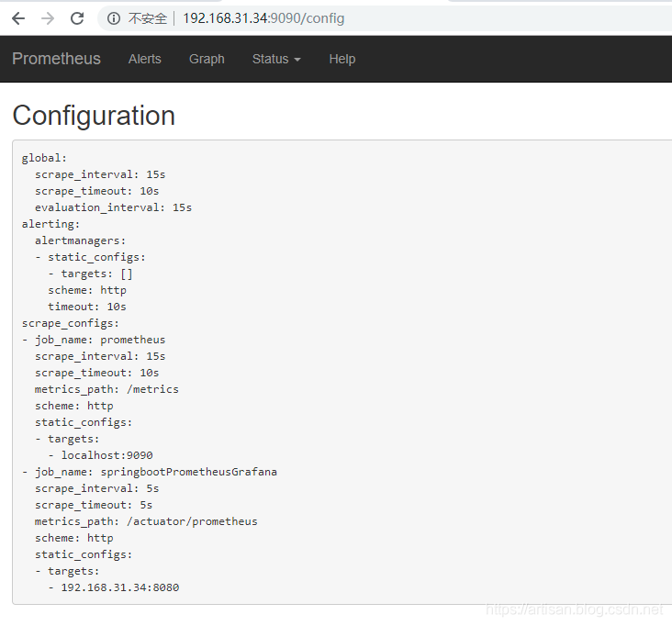Click the 'metrics_path: /metrics' line
The width and height of the screenshot is (672, 626).
coord(106,389)
